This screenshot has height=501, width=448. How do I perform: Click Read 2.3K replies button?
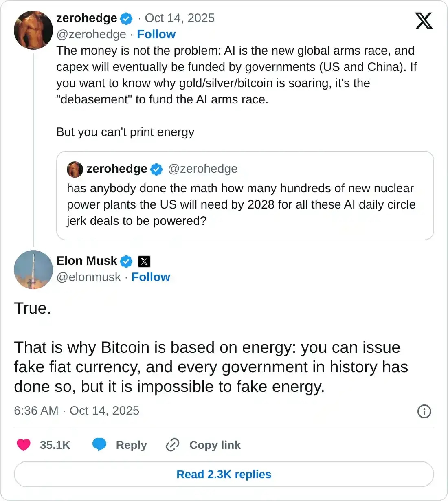(x=224, y=474)
